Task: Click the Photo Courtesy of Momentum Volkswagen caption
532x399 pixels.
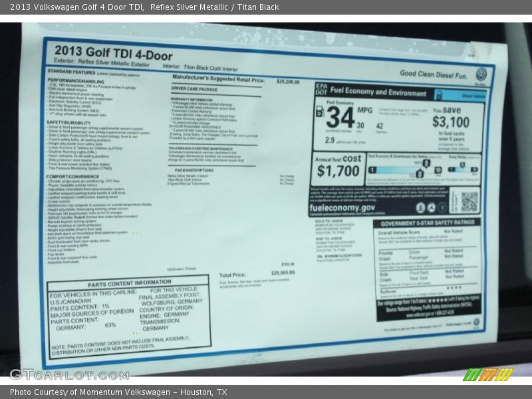Action: pyautogui.click(x=118, y=392)
